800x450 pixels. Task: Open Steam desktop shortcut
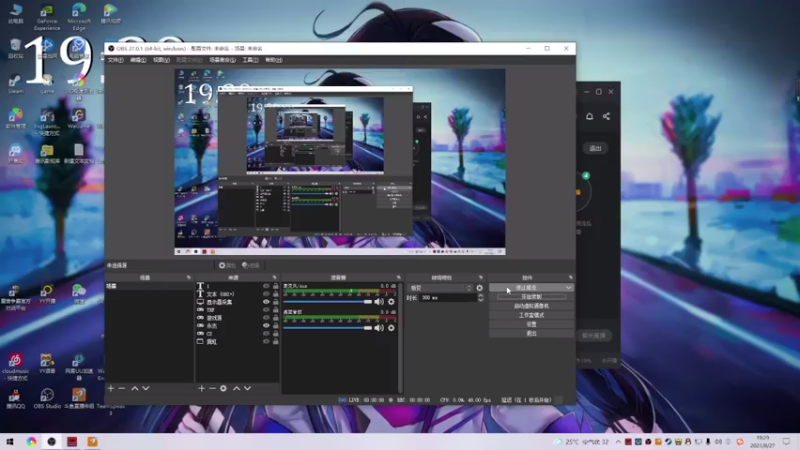click(x=15, y=83)
